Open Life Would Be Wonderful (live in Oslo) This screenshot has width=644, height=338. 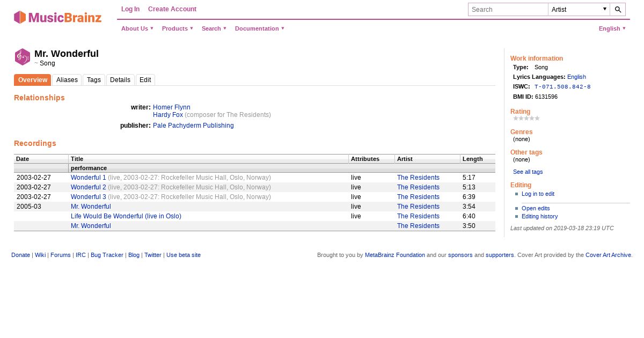click(x=126, y=216)
